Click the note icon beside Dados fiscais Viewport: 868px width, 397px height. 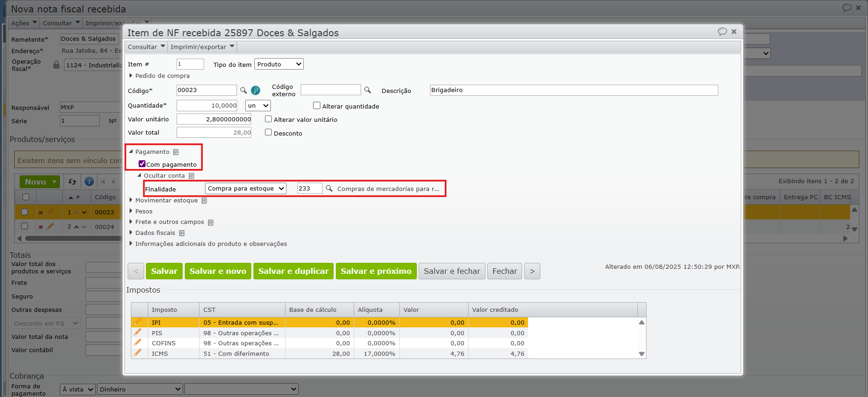182,233
